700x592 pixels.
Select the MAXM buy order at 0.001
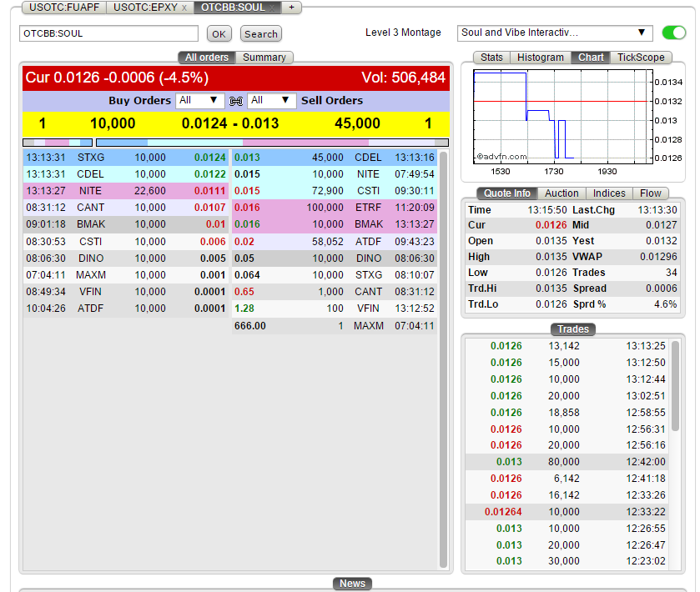(x=126, y=275)
